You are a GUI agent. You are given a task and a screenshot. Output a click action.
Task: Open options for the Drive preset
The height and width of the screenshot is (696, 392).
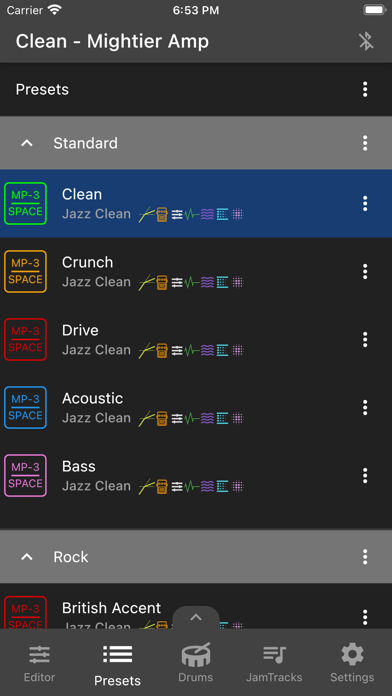[365, 339]
